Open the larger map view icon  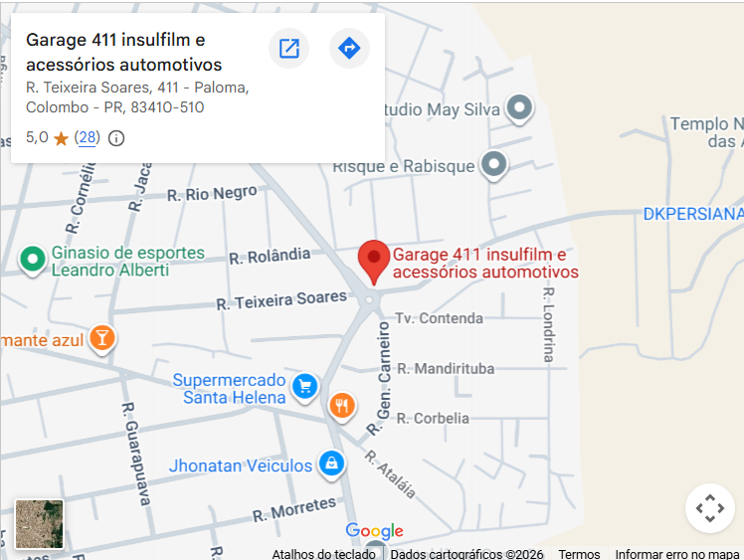[289, 48]
